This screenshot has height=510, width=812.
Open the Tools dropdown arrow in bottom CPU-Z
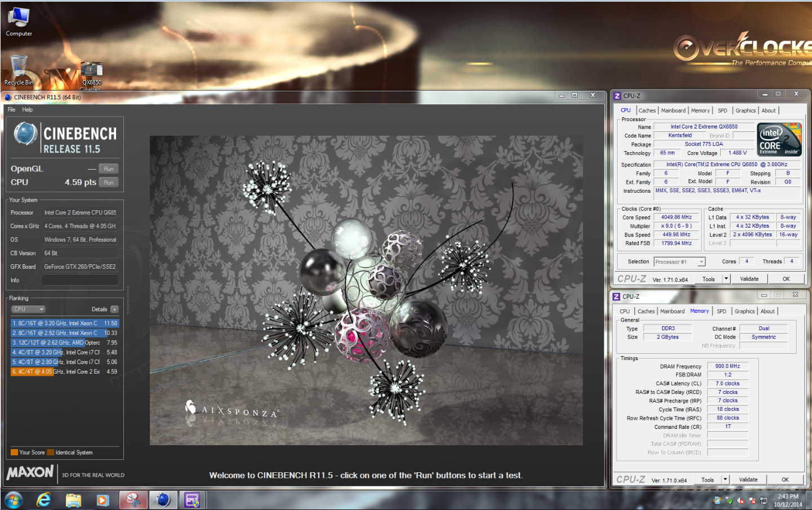(x=725, y=480)
